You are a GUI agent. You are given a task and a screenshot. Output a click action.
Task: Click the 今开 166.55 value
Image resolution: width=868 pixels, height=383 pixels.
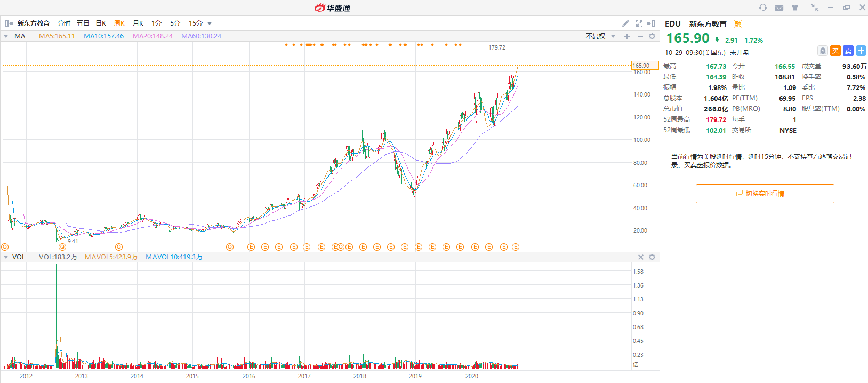785,66
